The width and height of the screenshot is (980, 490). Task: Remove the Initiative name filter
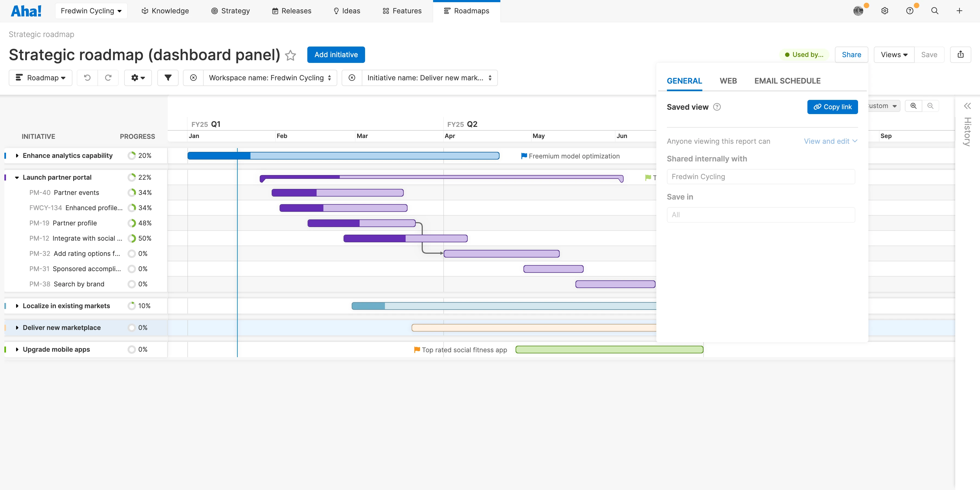point(352,78)
